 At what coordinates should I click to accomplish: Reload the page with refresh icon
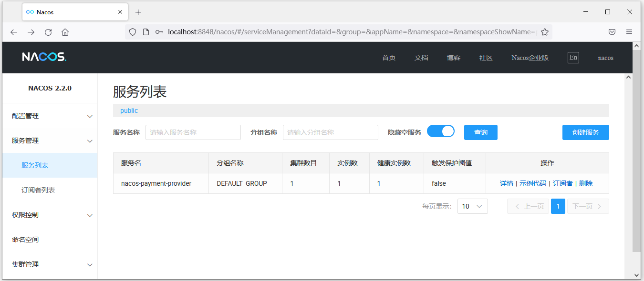48,32
